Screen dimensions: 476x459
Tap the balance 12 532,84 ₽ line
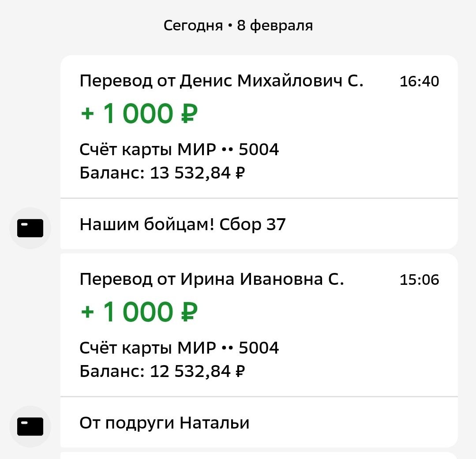[162, 371]
